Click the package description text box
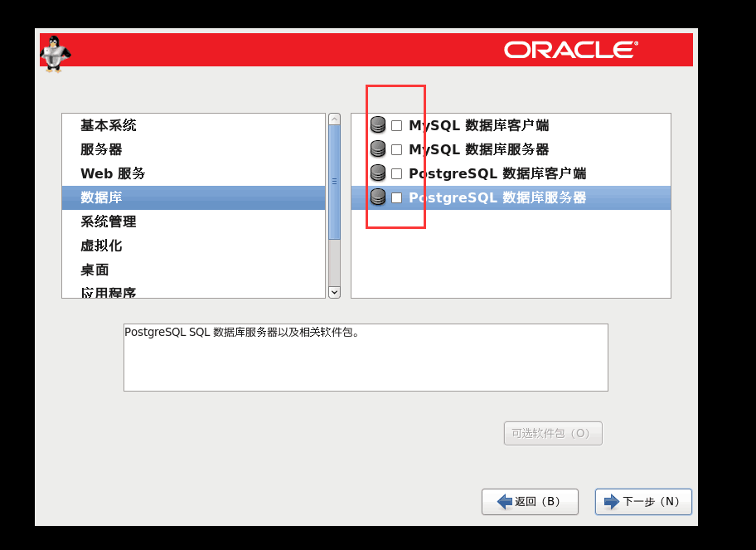Image resolution: width=756 pixels, height=550 pixels. coord(366,358)
